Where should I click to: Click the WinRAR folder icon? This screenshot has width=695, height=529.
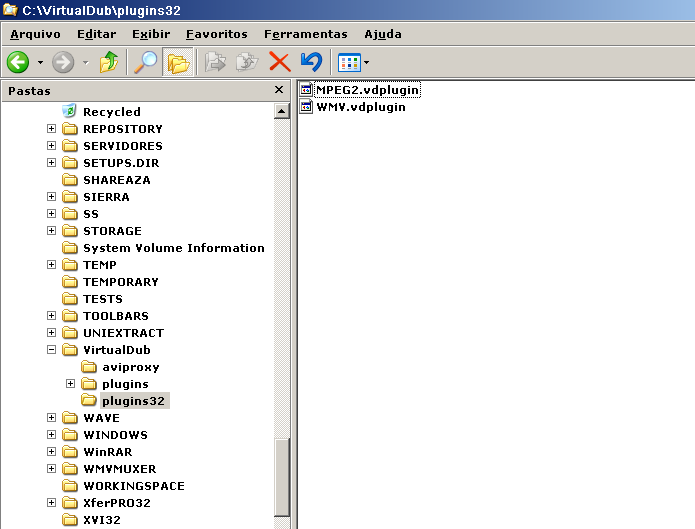70,452
